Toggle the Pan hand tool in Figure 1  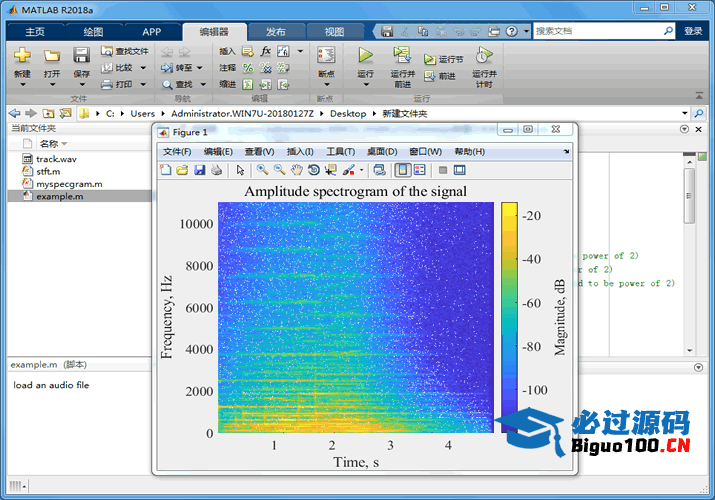tap(297, 170)
